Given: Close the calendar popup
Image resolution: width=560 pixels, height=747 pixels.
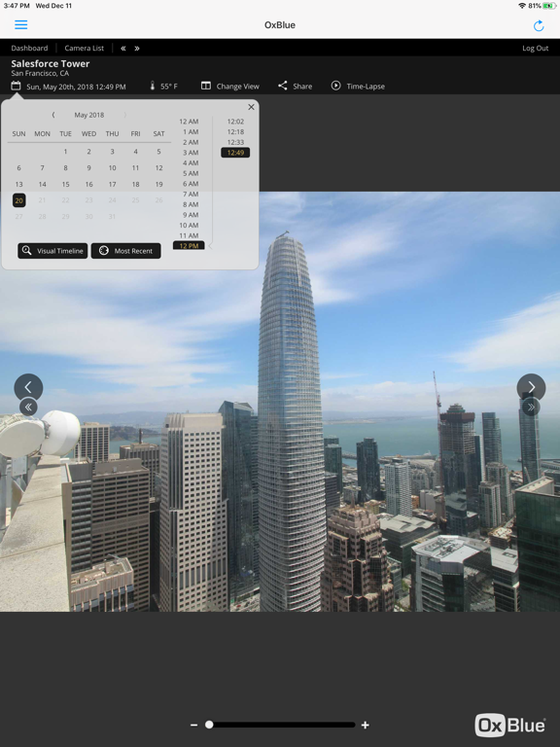Looking at the screenshot, I should pyautogui.click(x=251, y=107).
